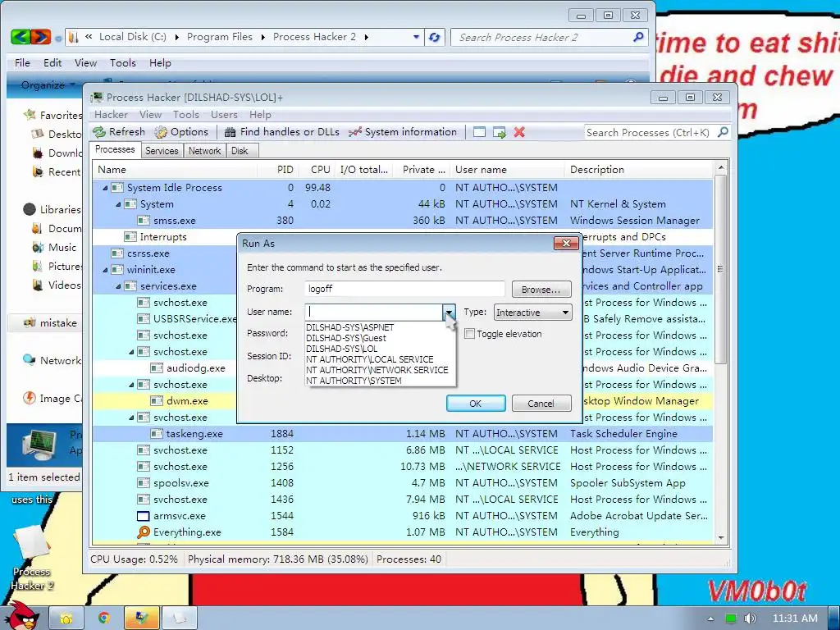Click the Organize button in Explorer
Image resolution: width=840 pixels, height=630 pixels.
(x=47, y=85)
